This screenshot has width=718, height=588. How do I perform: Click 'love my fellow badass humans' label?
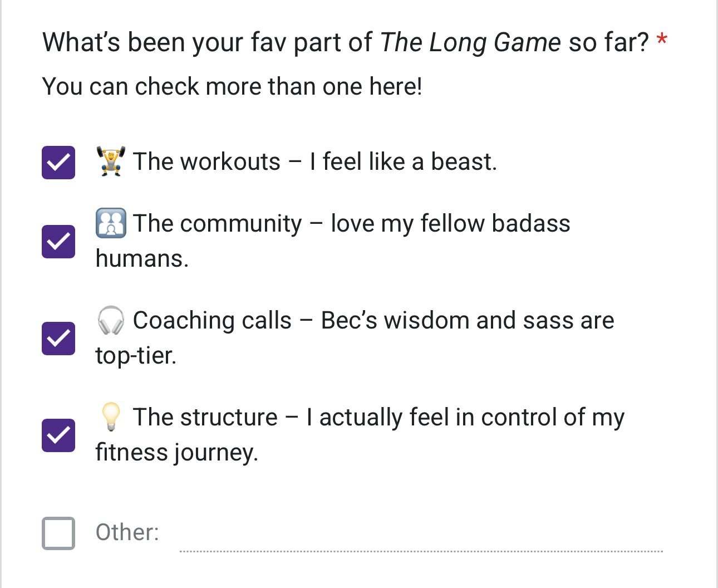tap(333, 241)
